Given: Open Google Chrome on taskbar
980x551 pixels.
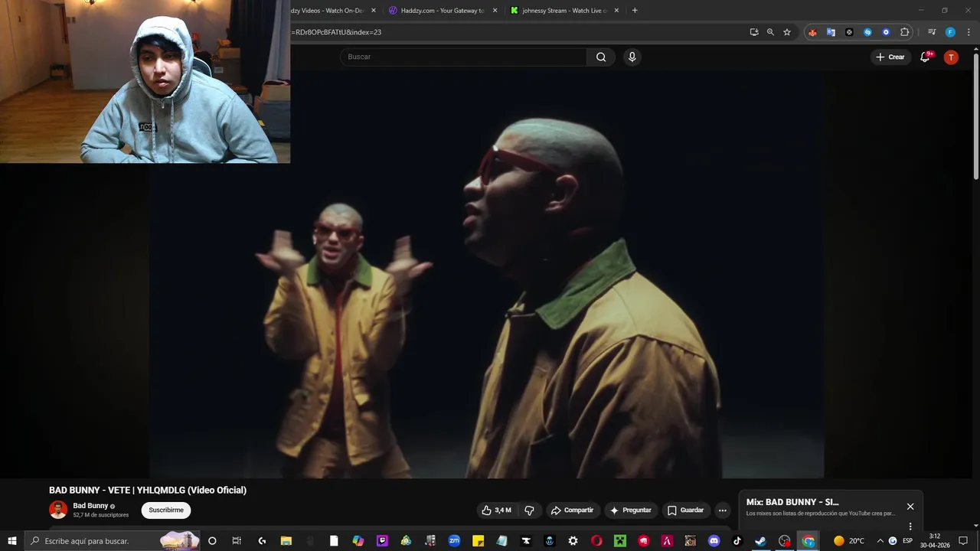Looking at the screenshot, I should pyautogui.click(x=808, y=541).
